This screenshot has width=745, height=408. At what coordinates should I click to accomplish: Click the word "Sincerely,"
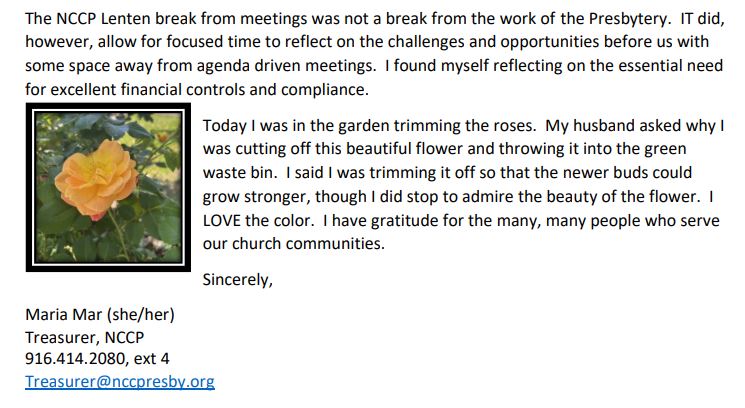(237, 280)
